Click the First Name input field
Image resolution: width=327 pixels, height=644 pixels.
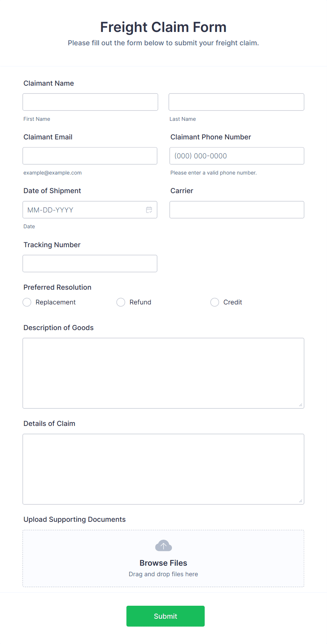90,102
